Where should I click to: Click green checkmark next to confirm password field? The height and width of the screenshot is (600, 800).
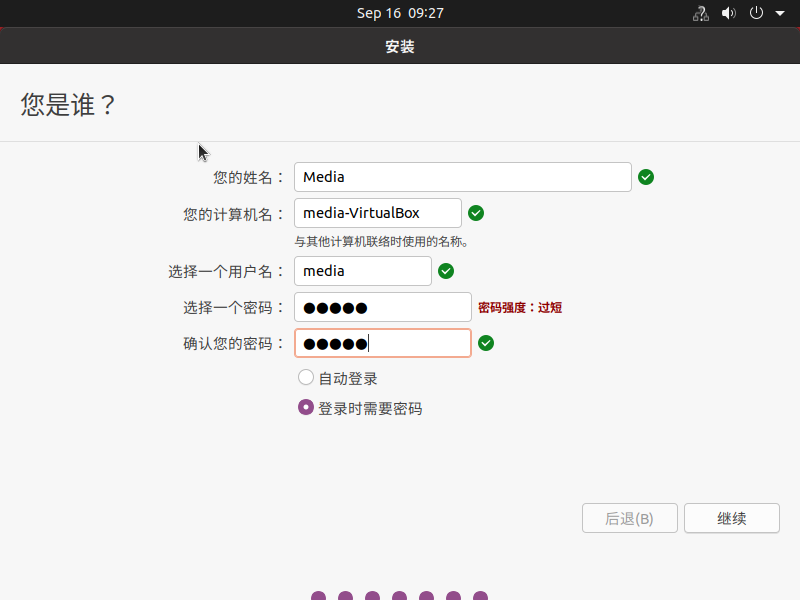click(486, 342)
